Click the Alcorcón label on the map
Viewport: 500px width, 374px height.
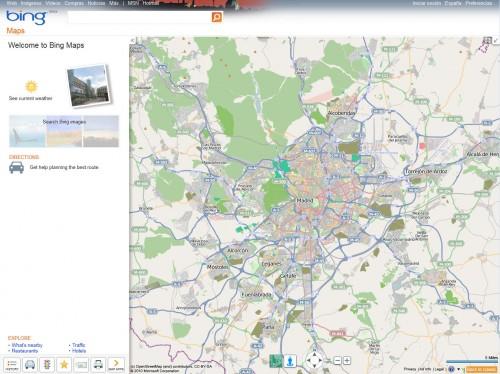[238, 250]
